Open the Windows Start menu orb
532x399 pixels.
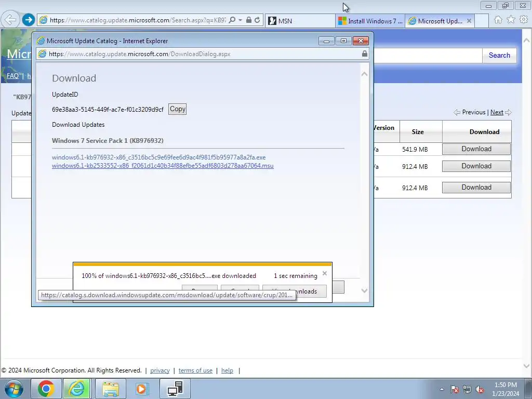pos(14,389)
